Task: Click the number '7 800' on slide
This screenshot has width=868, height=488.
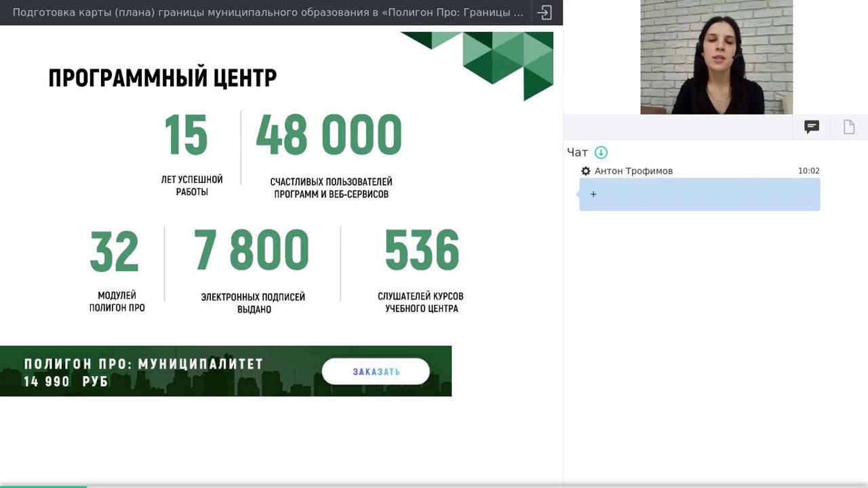Action: click(252, 249)
